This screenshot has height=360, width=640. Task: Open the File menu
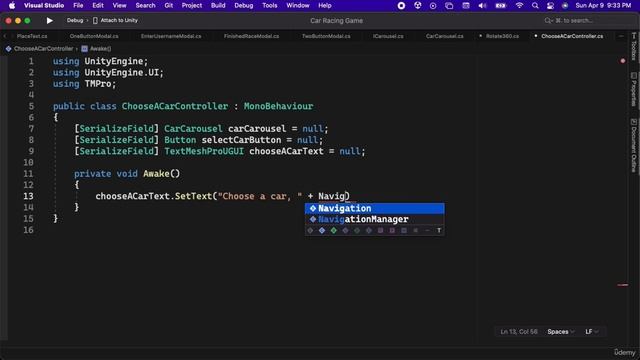tap(78, 6)
